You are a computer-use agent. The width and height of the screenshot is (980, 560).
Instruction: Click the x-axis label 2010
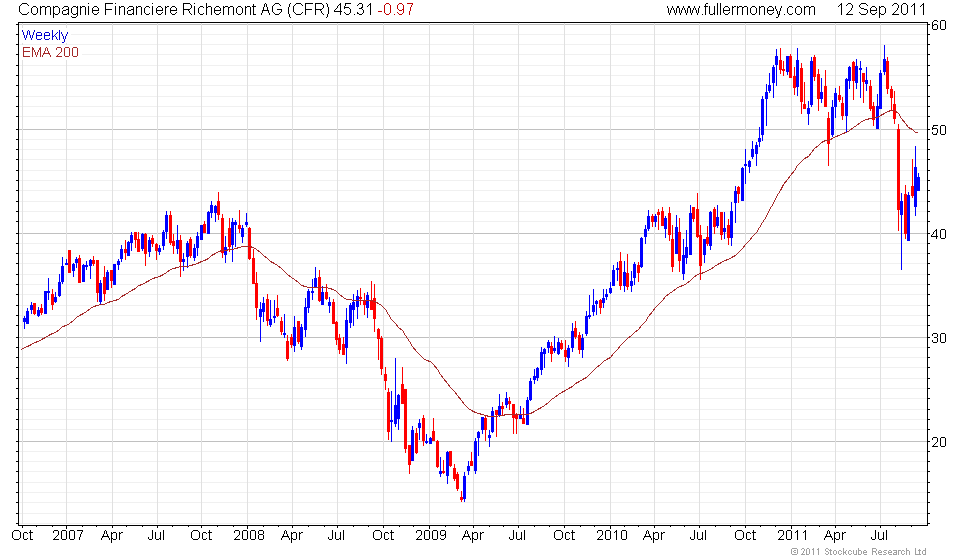point(612,536)
